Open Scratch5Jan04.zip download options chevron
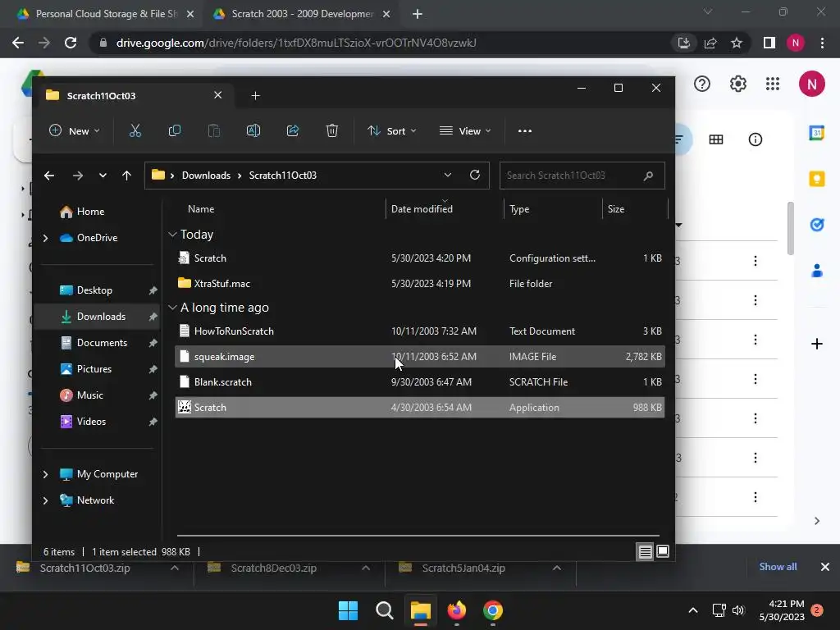The width and height of the screenshot is (840, 630). tap(557, 568)
